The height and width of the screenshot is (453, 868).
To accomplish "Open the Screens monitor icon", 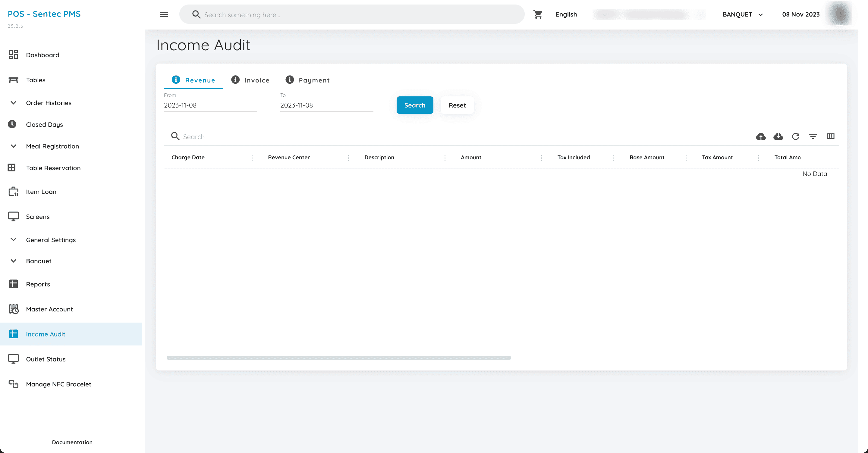I will (x=13, y=216).
